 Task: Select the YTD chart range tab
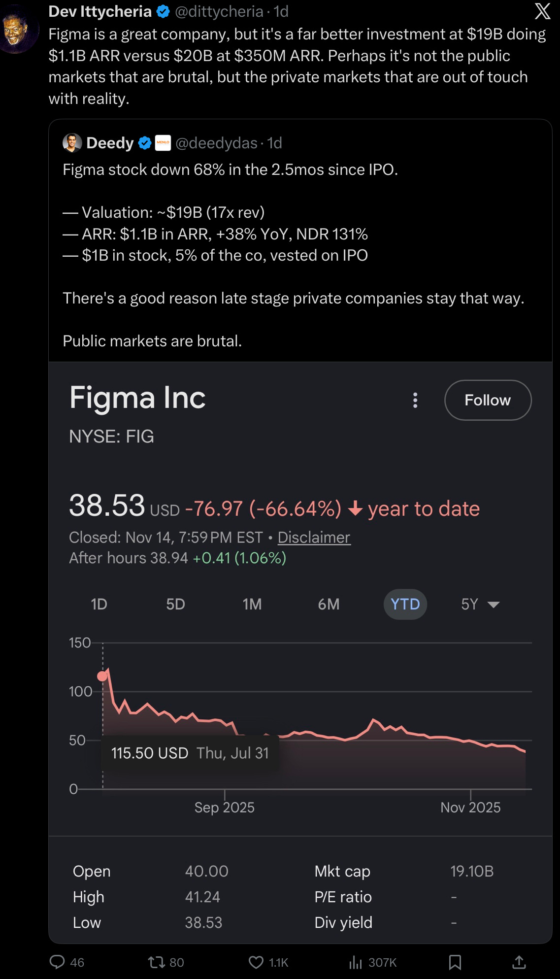405,604
